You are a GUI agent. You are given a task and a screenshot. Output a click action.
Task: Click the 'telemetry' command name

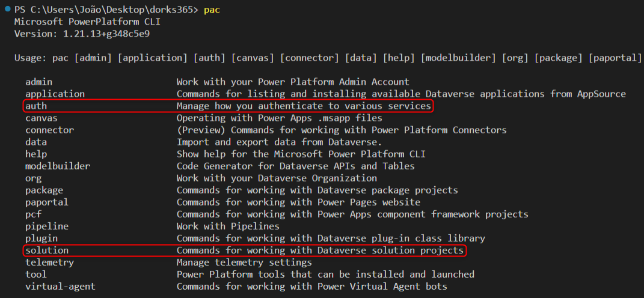point(50,263)
